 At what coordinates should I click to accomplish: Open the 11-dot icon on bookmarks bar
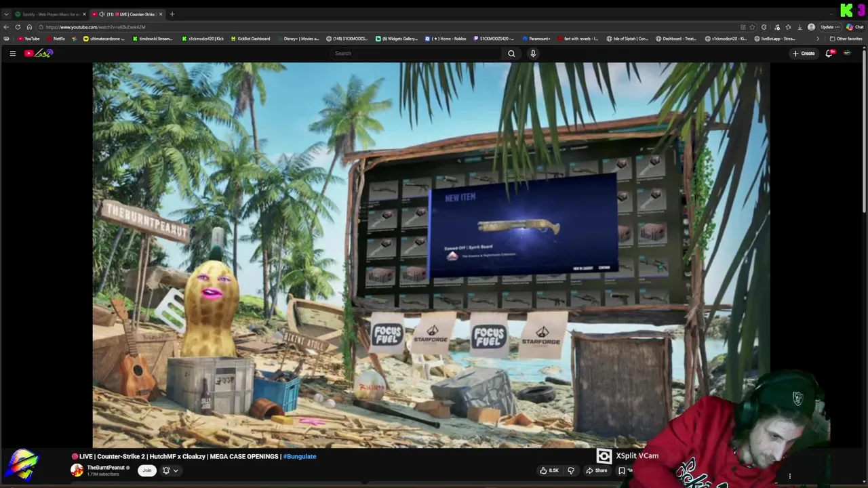75,39
